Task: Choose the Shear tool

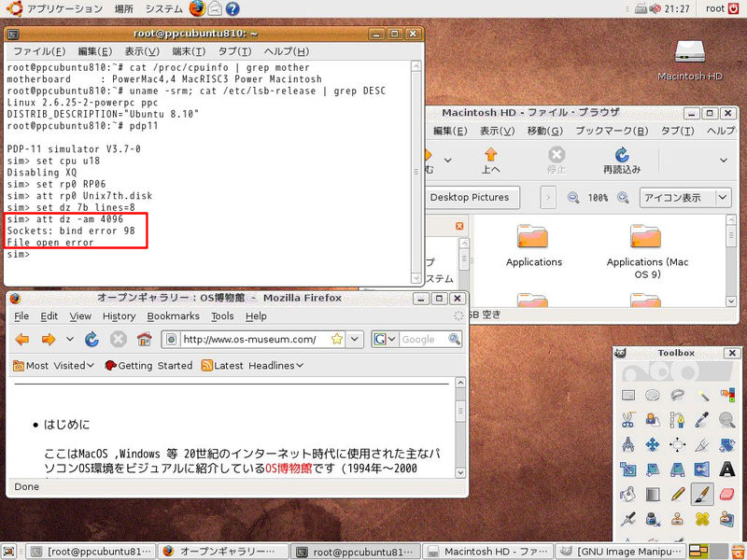Action: [653, 469]
